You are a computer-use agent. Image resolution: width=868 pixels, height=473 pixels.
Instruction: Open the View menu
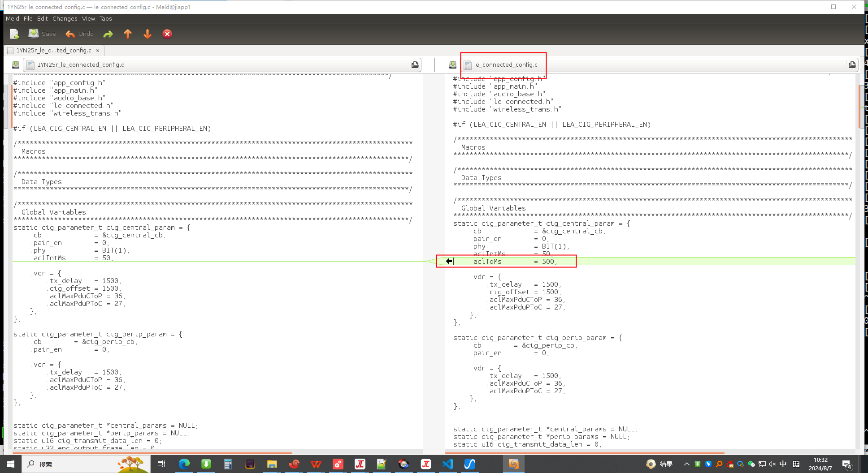88,18
